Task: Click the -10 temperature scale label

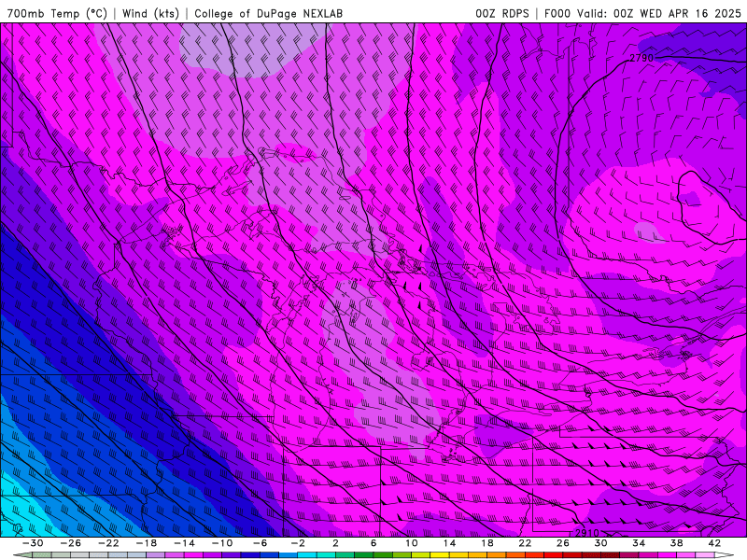Action: [222, 543]
